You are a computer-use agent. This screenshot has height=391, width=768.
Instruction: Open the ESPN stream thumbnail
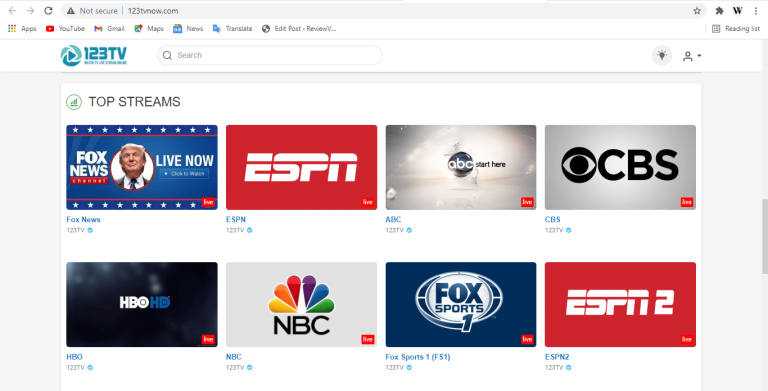click(301, 167)
